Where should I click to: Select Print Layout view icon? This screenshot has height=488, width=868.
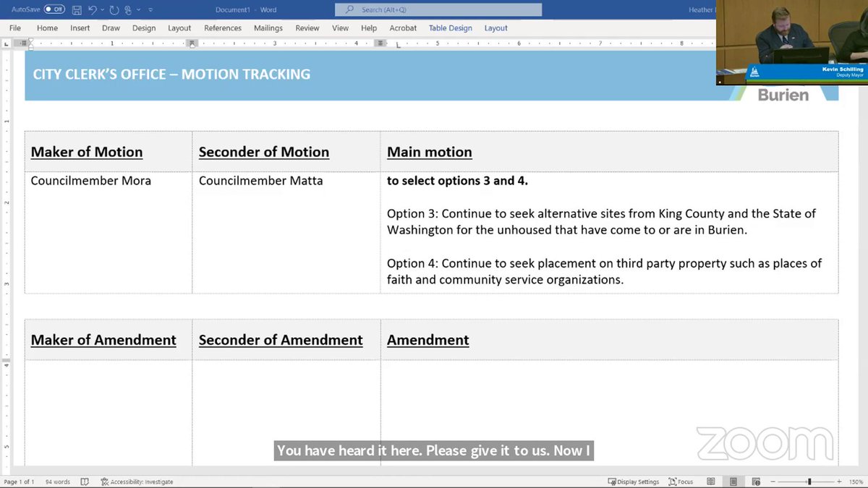tap(733, 481)
